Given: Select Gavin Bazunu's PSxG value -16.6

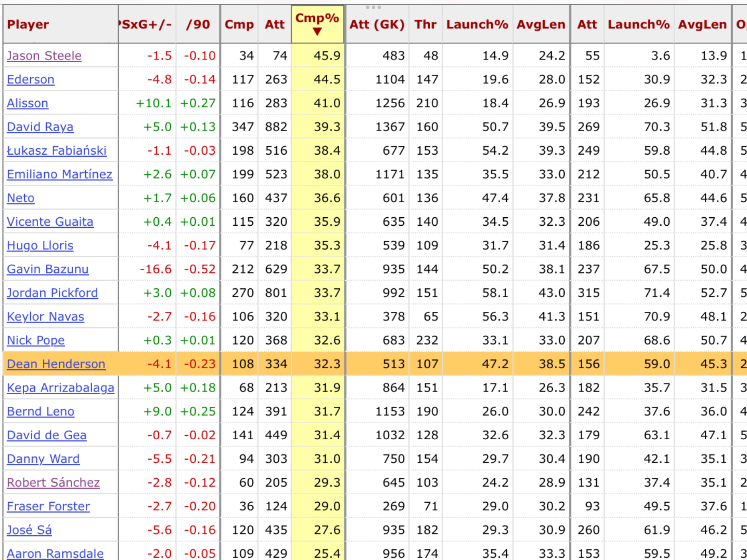Looking at the screenshot, I should (x=156, y=269).
